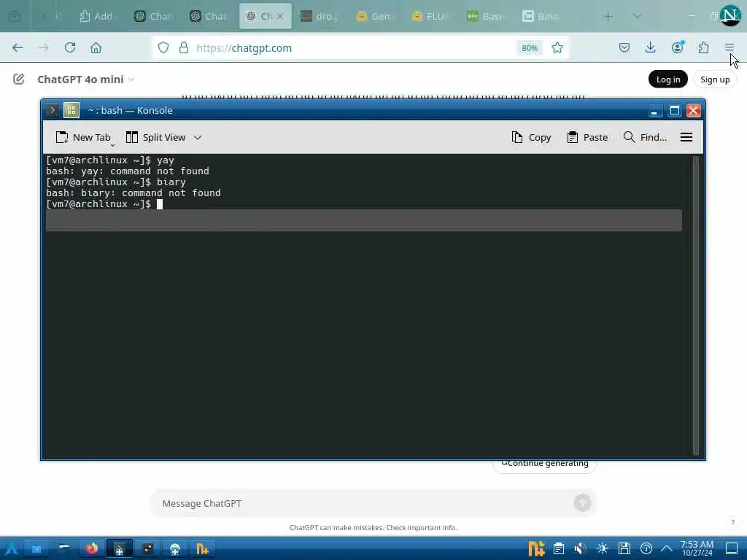Click the Konsole terminal icon in titlebar
Image resolution: width=747 pixels, height=560 pixels.
[52, 110]
